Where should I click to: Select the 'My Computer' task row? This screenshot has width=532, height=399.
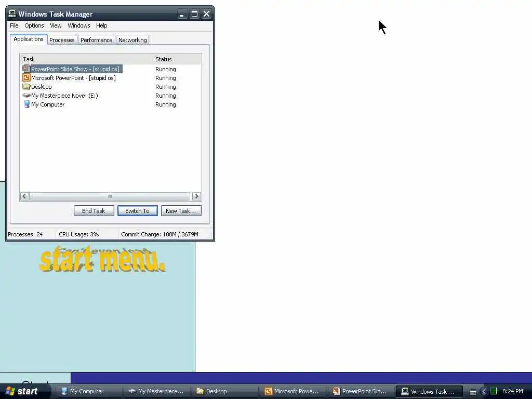click(111, 104)
